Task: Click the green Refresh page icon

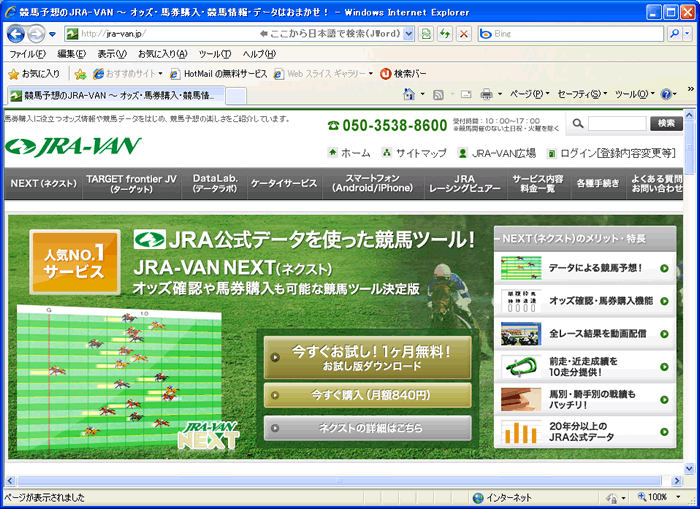Action: [445, 33]
